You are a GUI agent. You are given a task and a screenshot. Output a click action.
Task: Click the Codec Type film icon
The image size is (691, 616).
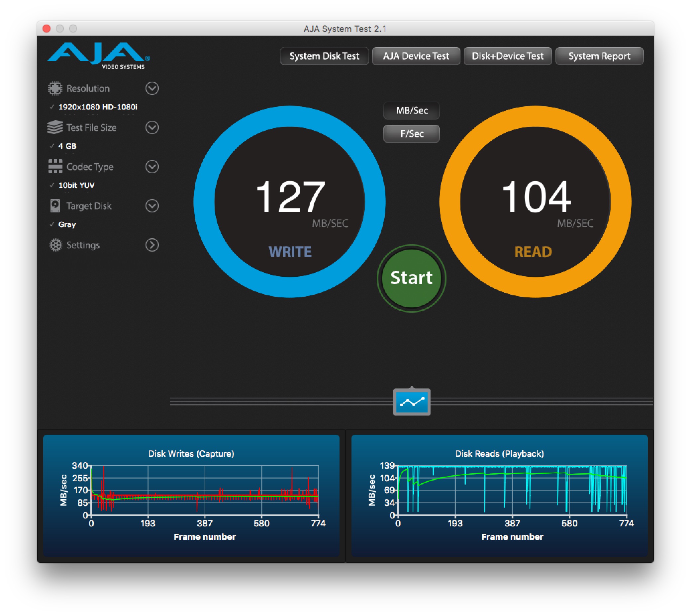(x=55, y=167)
